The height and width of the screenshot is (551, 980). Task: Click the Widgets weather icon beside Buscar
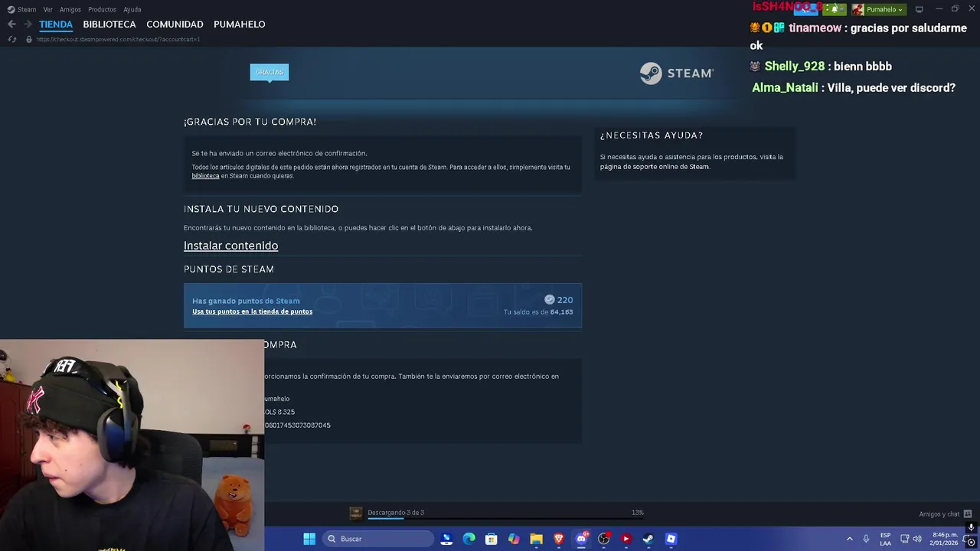pos(446,539)
